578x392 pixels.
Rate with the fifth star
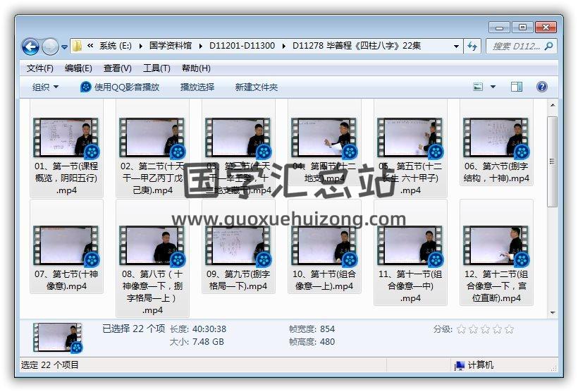(509, 329)
